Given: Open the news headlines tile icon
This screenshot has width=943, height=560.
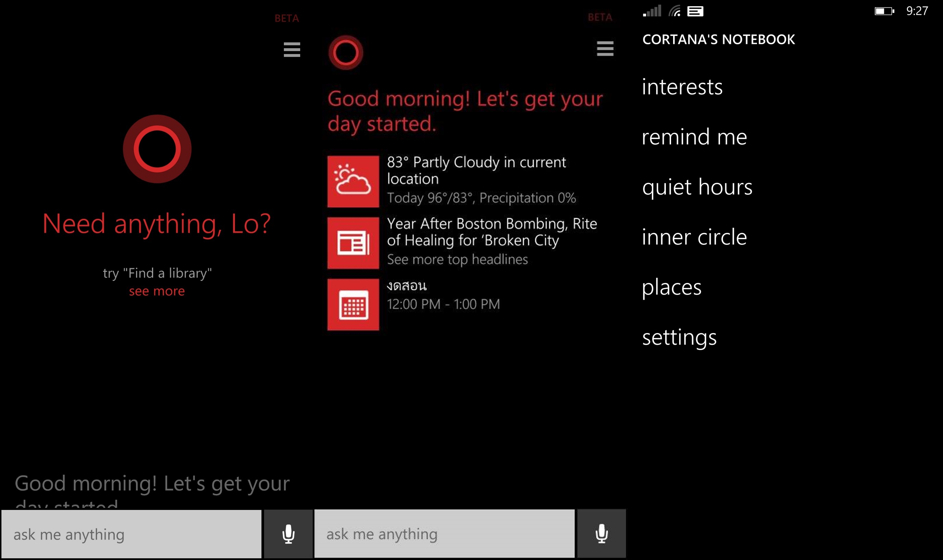Looking at the screenshot, I should coord(353,243).
